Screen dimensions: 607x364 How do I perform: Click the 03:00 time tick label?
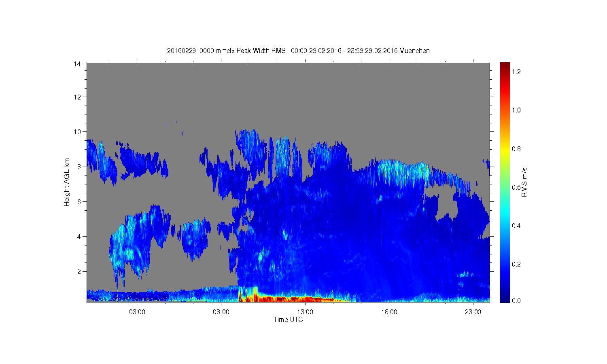[x=137, y=312]
